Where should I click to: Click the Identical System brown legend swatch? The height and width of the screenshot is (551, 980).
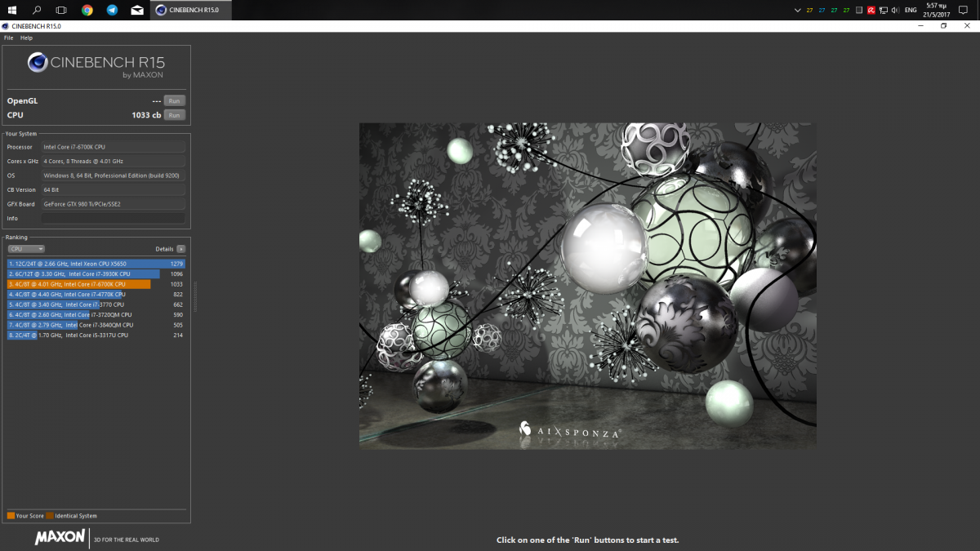coord(50,516)
